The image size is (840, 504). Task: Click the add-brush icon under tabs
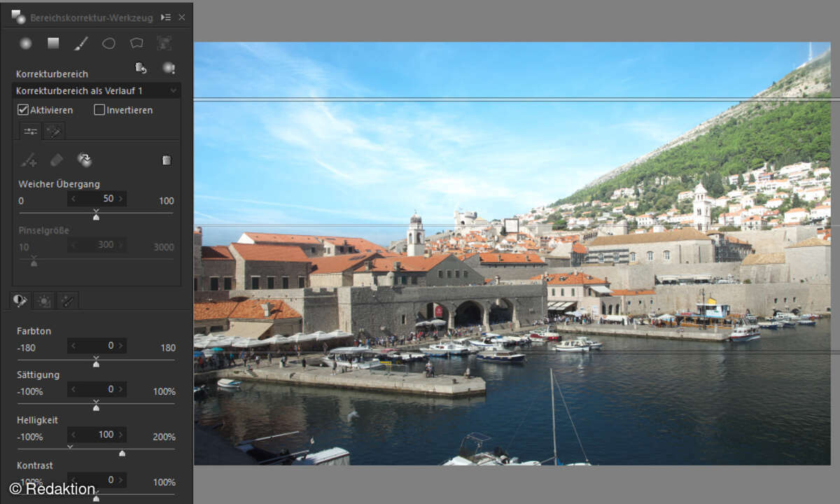point(29,160)
